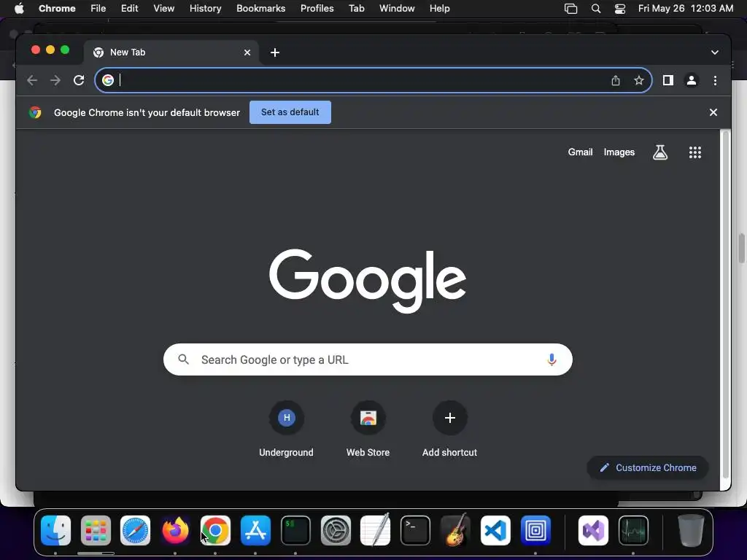Image resolution: width=747 pixels, height=560 pixels.
Task: Click the date and time in menu bar
Action: tap(686, 9)
